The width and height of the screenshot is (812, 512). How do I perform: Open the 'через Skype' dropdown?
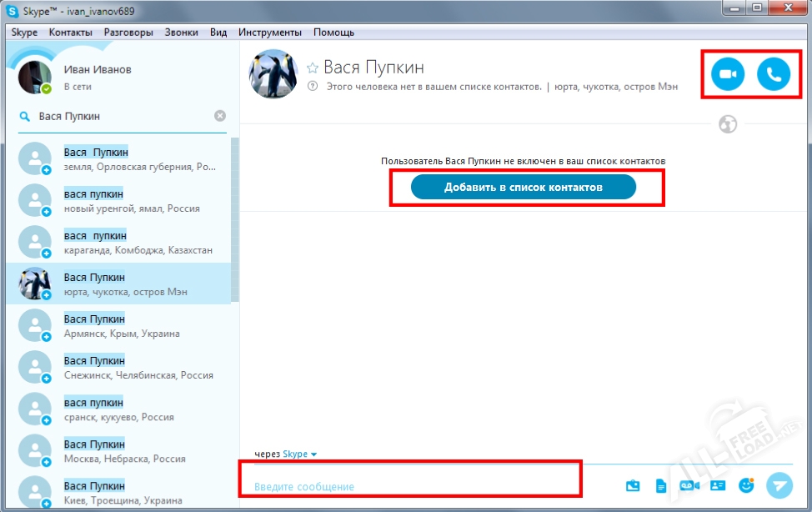pyautogui.click(x=299, y=454)
